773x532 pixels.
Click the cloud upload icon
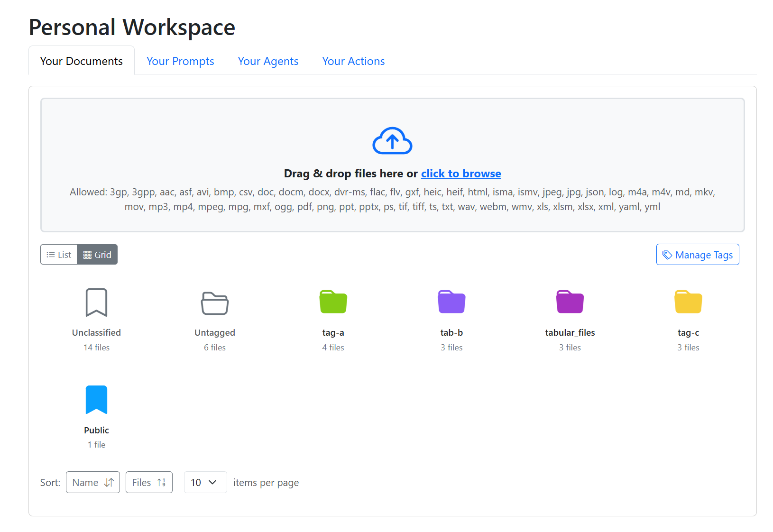click(x=392, y=140)
